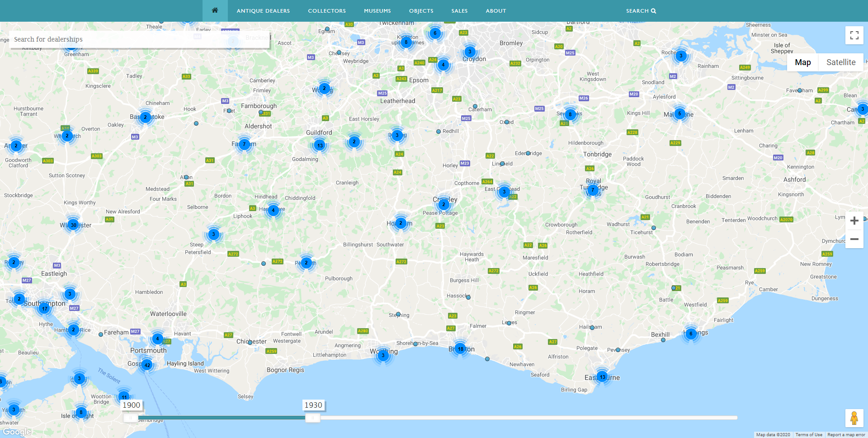This screenshot has width=868, height=438.
Task: Switch to Satellite map view
Action: pyautogui.click(x=840, y=62)
